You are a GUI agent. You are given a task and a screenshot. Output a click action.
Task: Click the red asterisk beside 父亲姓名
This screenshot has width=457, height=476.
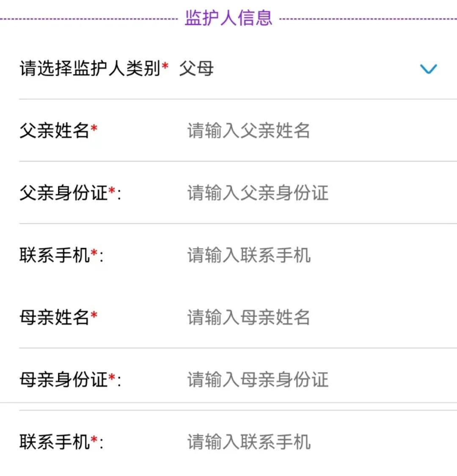pos(94,128)
